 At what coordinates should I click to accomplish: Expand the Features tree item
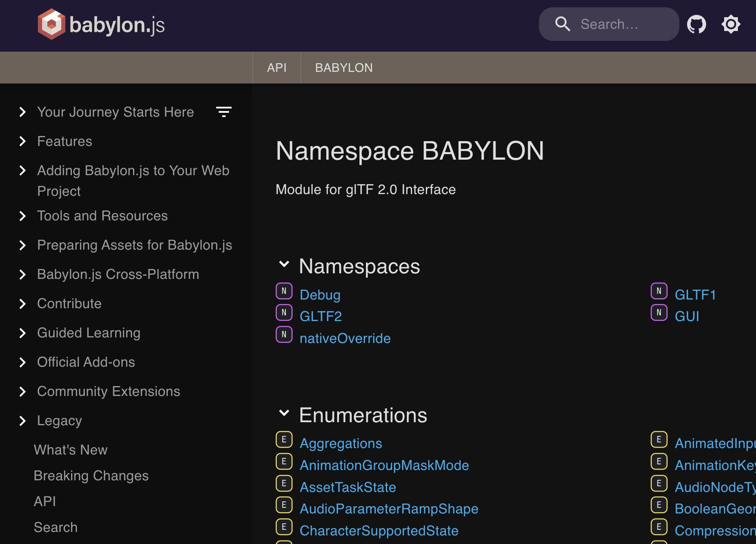tap(23, 142)
